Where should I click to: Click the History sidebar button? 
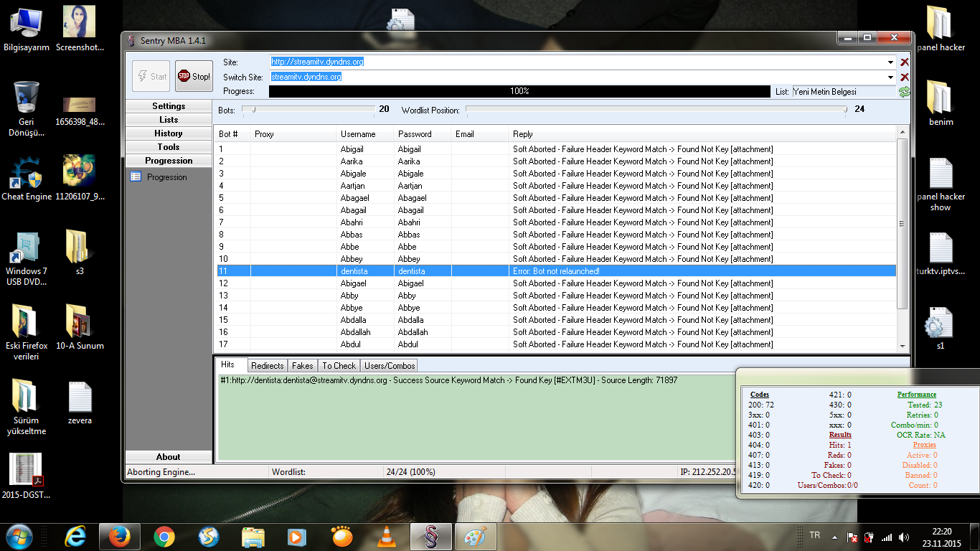(x=169, y=133)
